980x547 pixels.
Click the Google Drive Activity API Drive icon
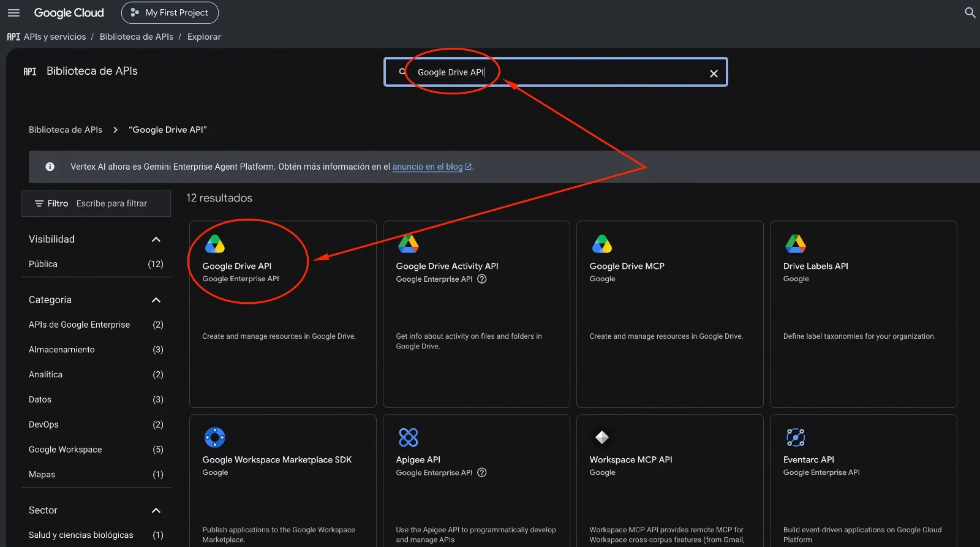[x=408, y=244]
